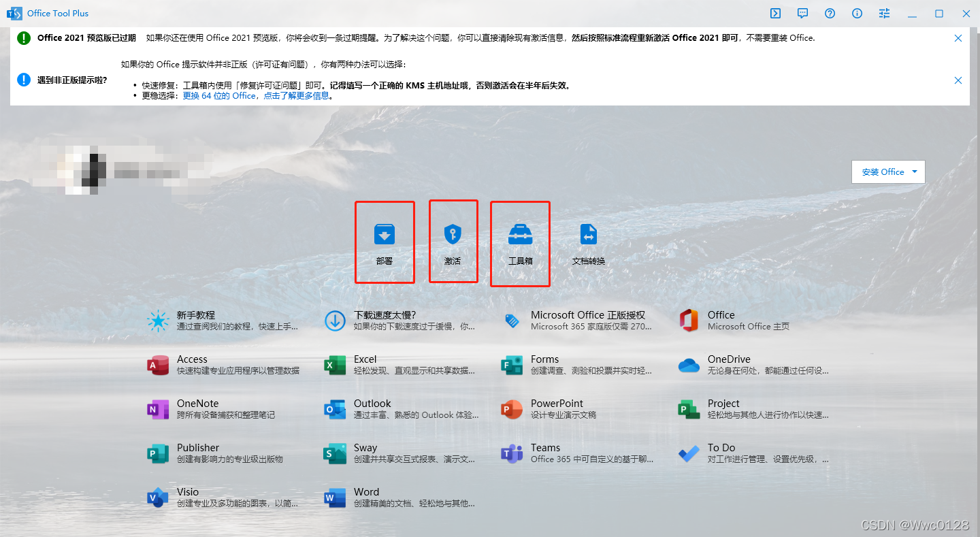Click the PowerPoint description 设计专业演示文稿
Viewport: 980px width, 537px height.
563,414
